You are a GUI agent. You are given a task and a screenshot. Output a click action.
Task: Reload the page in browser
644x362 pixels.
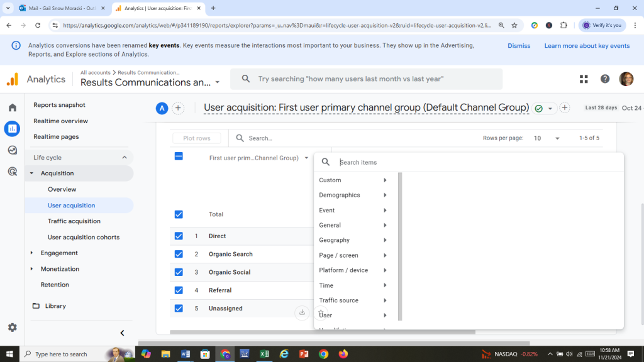pos(38,25)
